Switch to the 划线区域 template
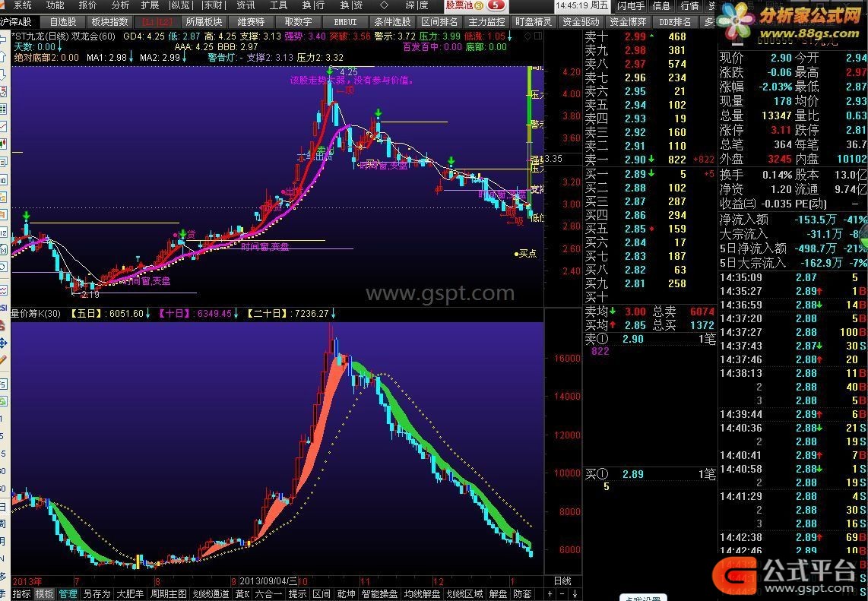Viewport: 868px width, 601px height. (465, 594)
